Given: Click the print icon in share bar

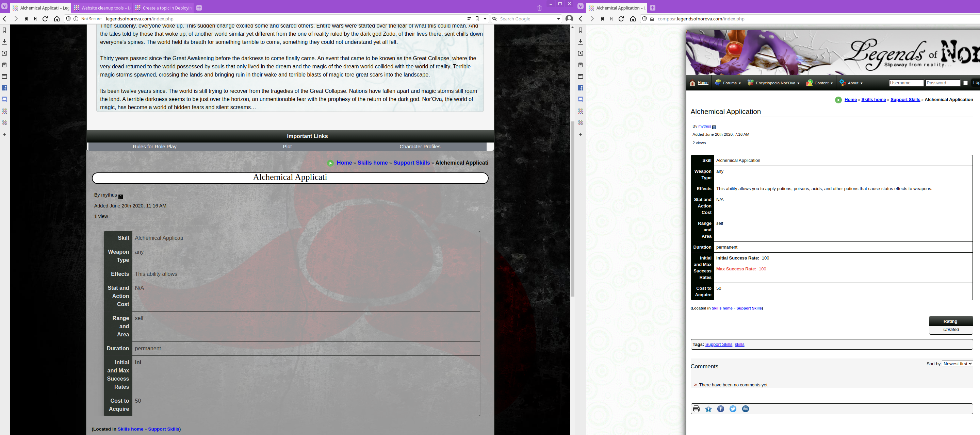Looking at the screenshot, I should tap(696, 409).
